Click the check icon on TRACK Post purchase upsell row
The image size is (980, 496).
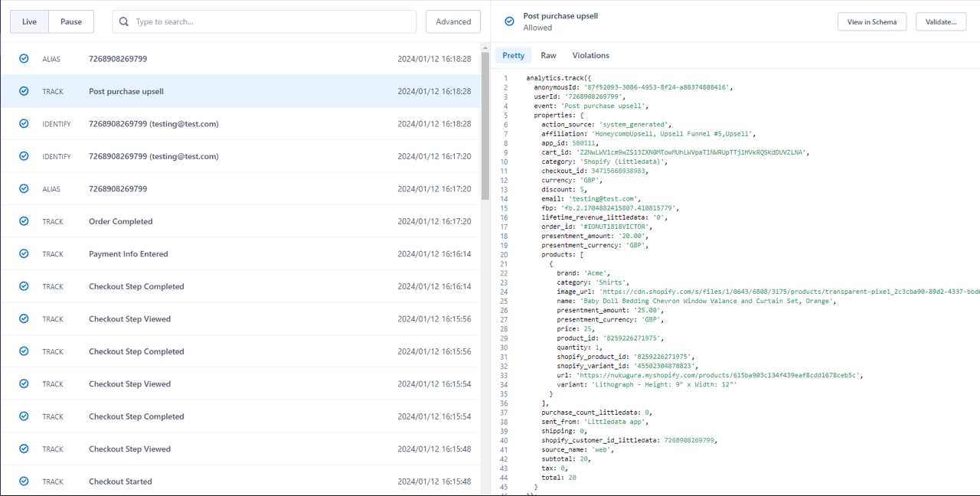click(24, 91)
